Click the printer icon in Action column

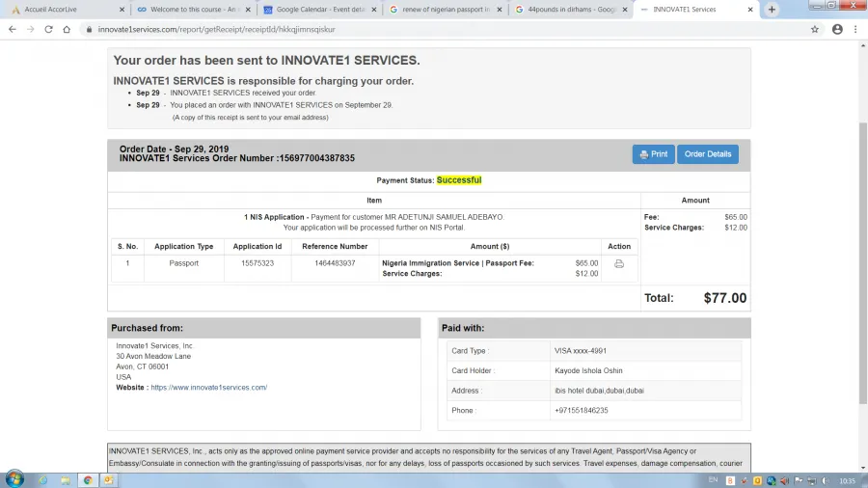[619, 263]
